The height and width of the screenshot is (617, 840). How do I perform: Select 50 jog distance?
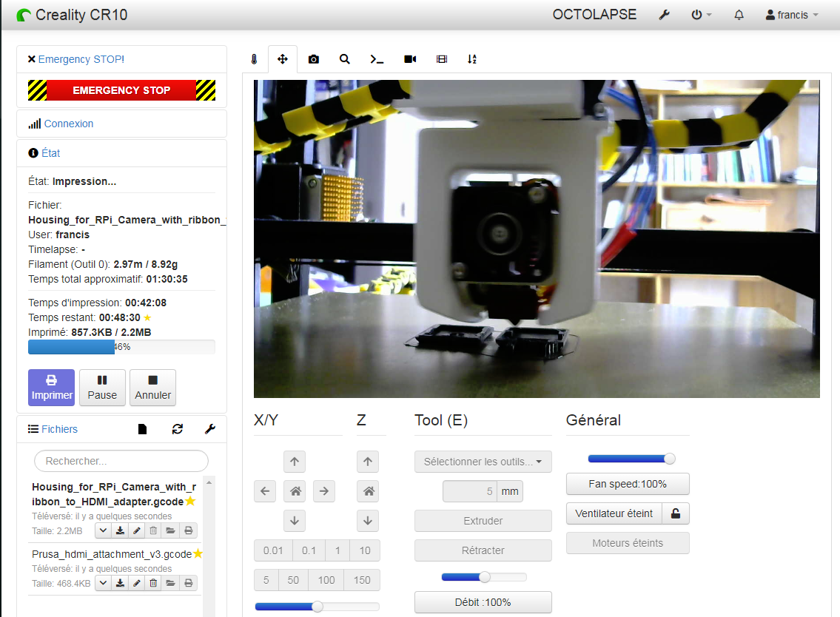293,580
